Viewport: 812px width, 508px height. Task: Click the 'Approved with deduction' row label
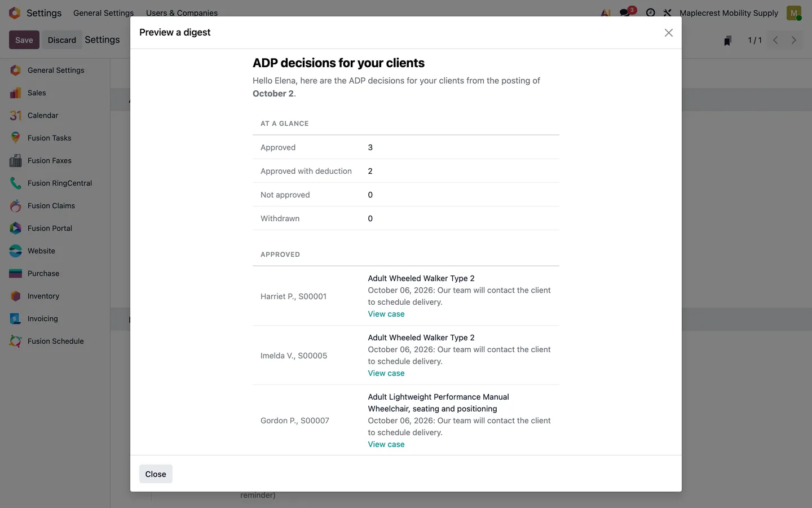tap(306, 171)
